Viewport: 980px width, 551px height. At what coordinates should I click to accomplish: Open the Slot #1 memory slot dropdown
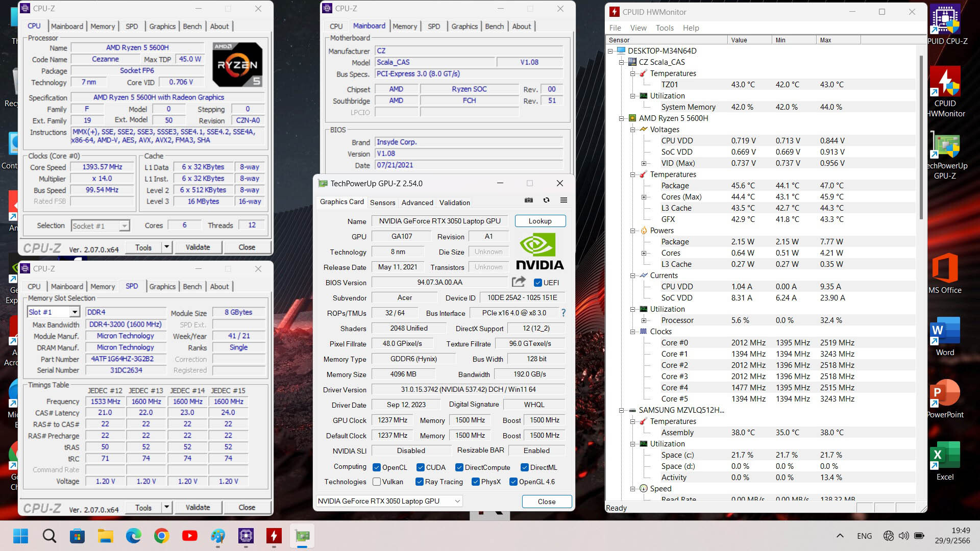75,312
